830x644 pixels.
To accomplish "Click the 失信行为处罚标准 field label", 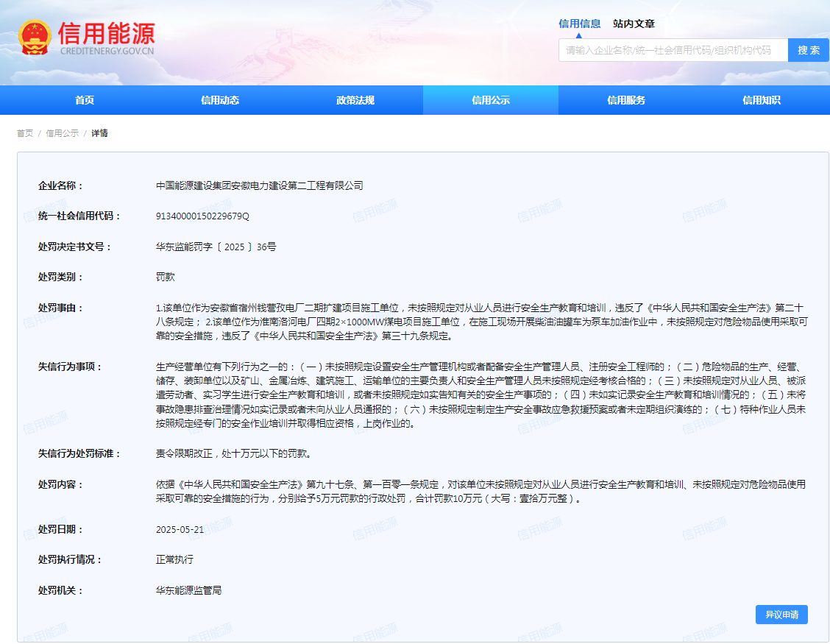I will (x=79, y=454).
